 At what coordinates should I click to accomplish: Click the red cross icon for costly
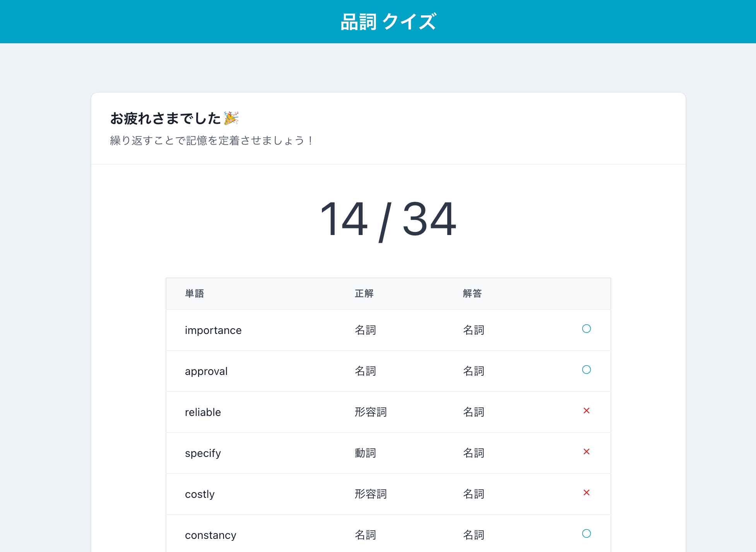[x=586, y=493]
